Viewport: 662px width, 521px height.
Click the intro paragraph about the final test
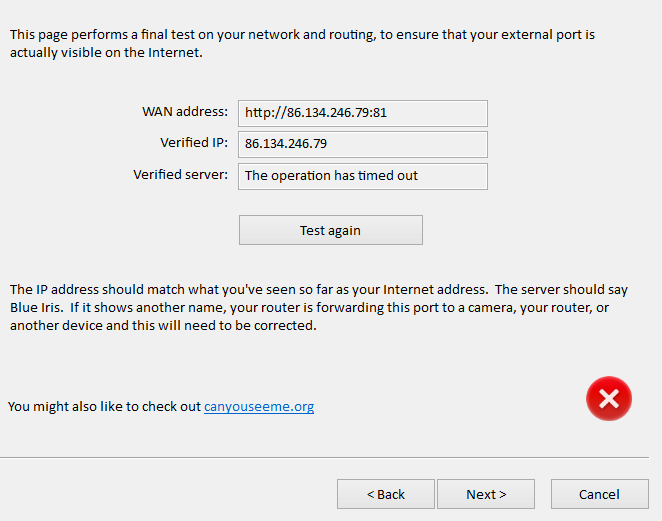300,43
